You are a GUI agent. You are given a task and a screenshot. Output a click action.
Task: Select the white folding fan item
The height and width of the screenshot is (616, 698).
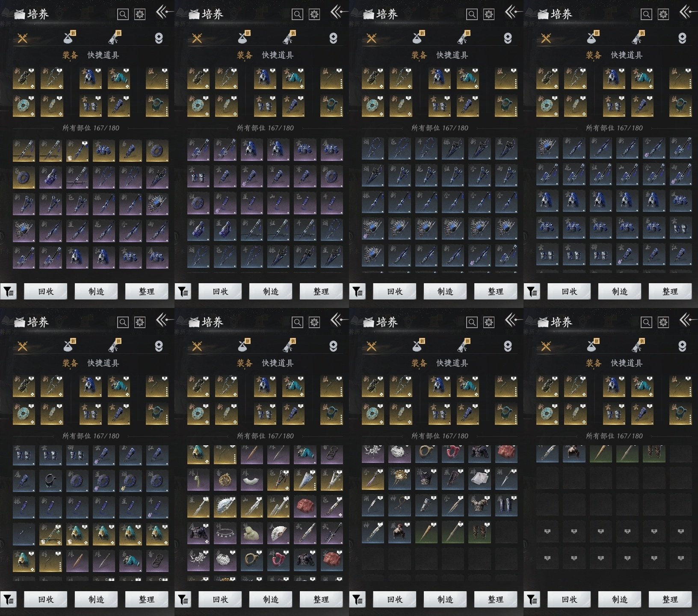coord(278,533)
